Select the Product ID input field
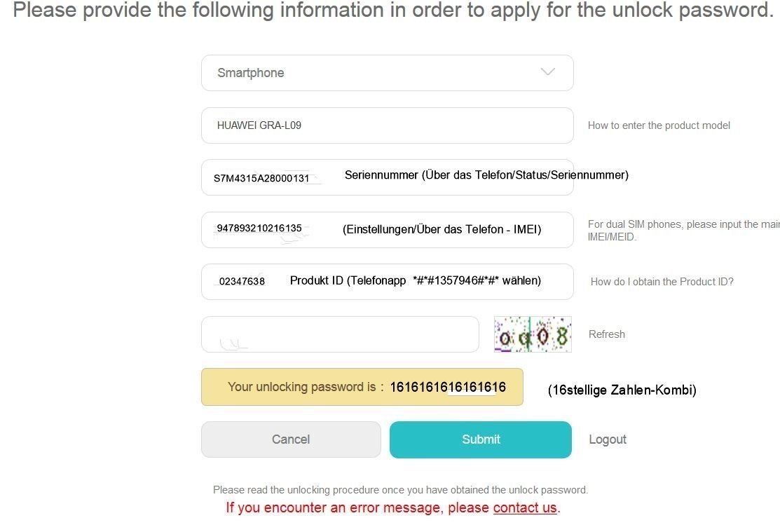Viewport: 780px width, 532px height. pos(387,282)
